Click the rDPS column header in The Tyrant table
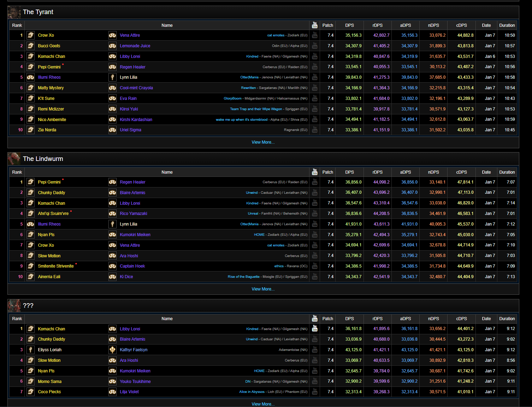Screen dimensions: 532x407 click(378, 25)
